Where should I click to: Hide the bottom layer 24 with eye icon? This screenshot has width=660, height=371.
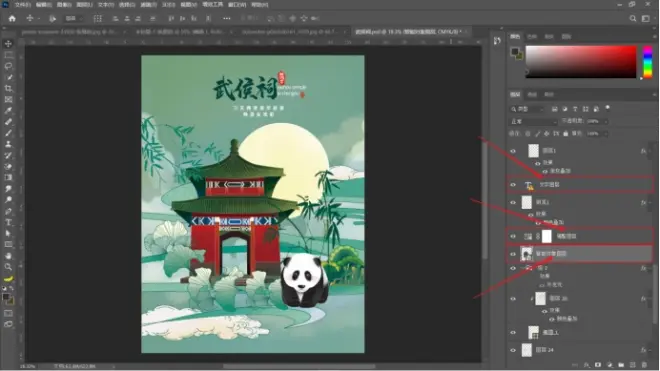click(x=513, y=350)
